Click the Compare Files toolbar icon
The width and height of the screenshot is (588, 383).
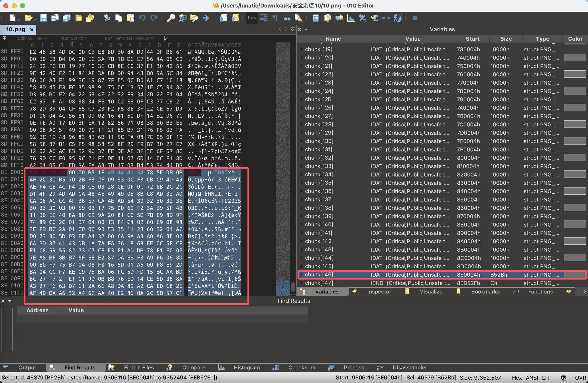click(339, 18)
